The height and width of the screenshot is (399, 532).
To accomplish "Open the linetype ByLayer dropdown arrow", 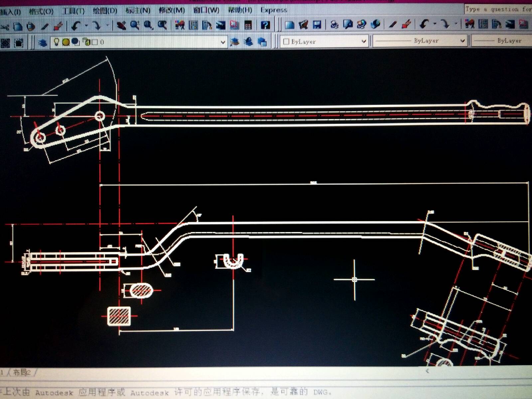I will click(463, 41).
